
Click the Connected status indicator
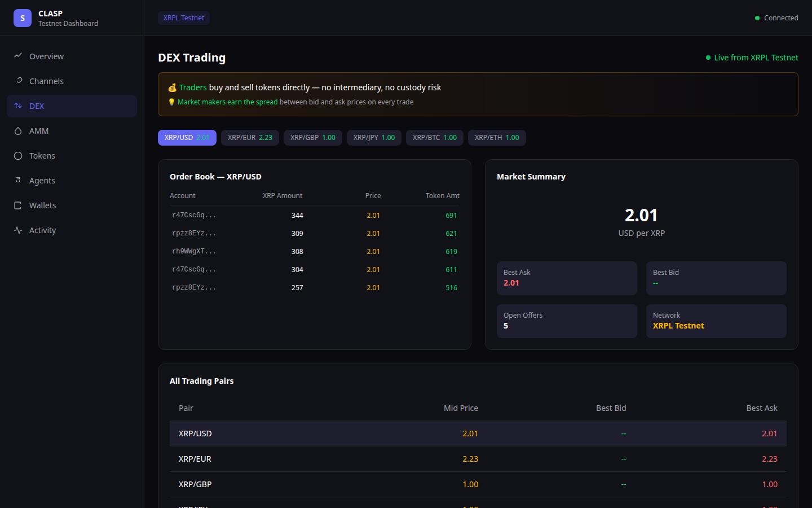point(776,17)
